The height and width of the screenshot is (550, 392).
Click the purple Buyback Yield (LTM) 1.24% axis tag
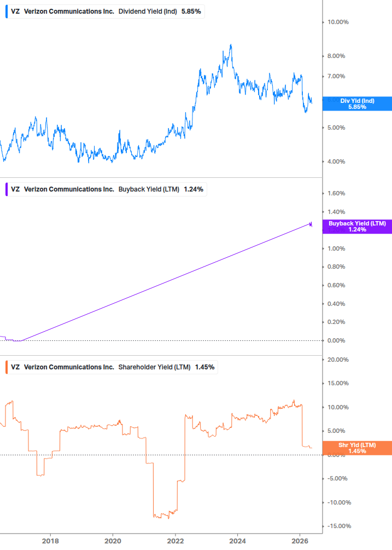pyautogui.click(x=357, y=227)
